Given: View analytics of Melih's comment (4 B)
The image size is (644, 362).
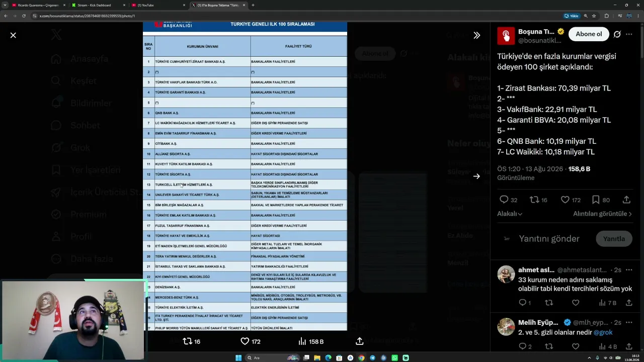Looking at the screenshot, I should (x=608, y=346).
